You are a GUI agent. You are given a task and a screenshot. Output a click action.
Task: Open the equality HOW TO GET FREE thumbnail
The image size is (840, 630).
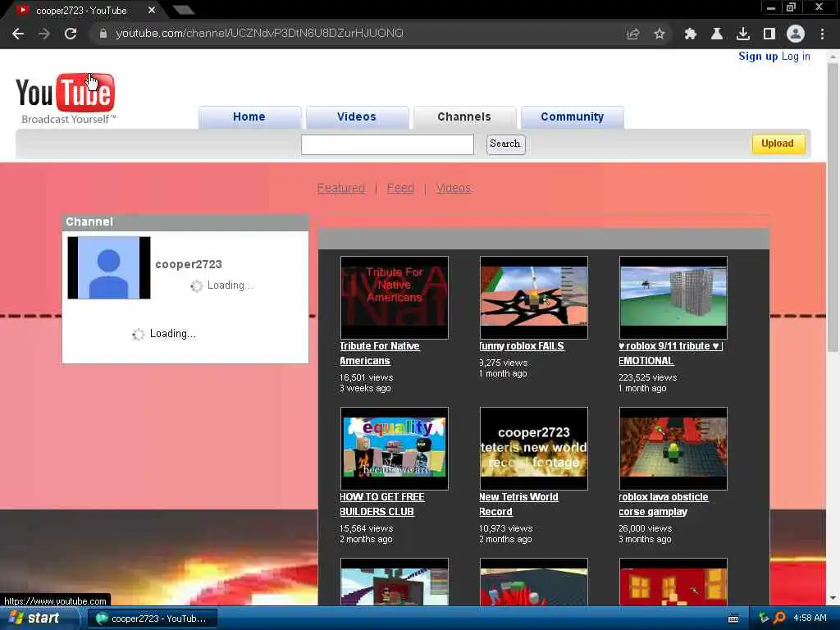(x=395, y=449)
